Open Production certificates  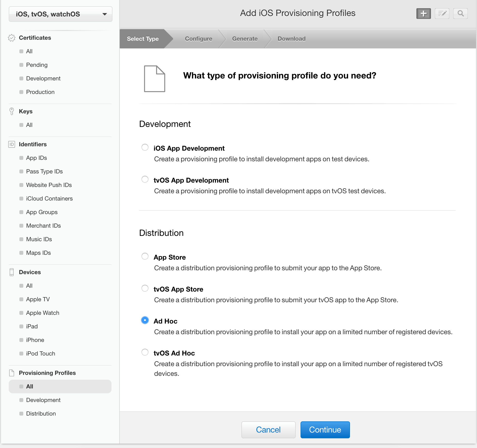40,92
